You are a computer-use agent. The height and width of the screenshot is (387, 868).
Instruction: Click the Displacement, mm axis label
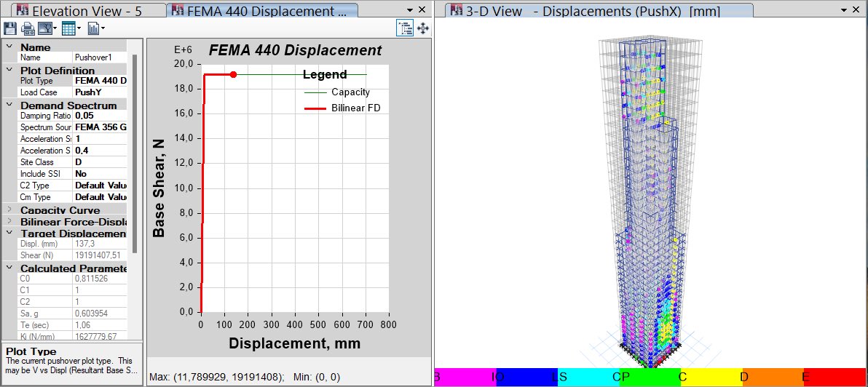(x=295, y=343)
